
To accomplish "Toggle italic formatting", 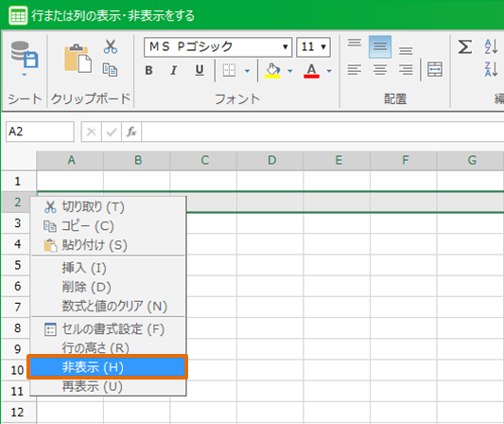I will pos(174,70).
